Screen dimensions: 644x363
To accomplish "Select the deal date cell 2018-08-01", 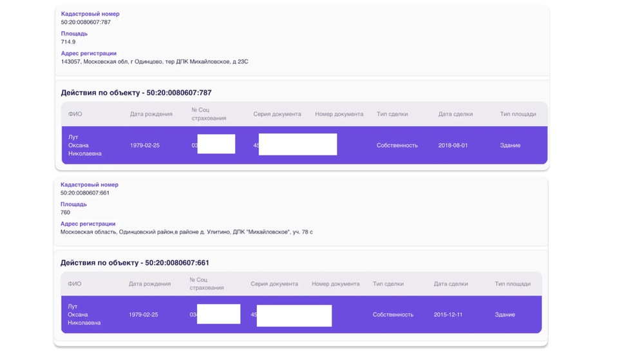I will click(x=453, y=146).
